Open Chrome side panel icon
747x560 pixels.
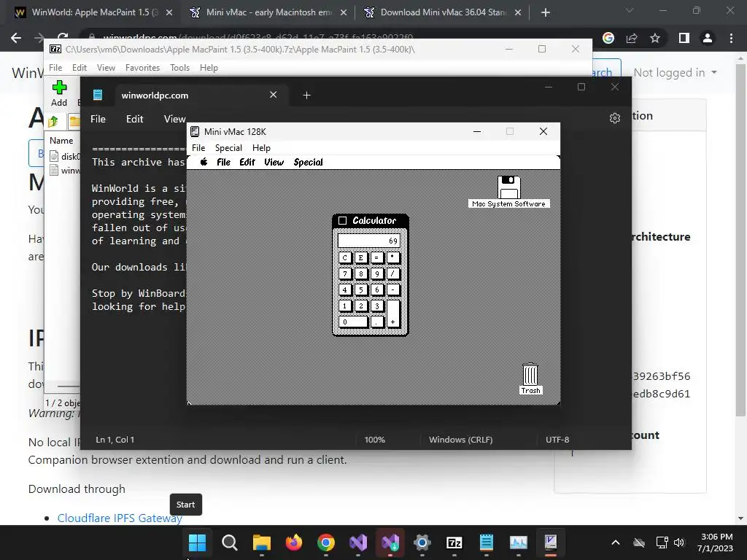click(x=684, y=38)
